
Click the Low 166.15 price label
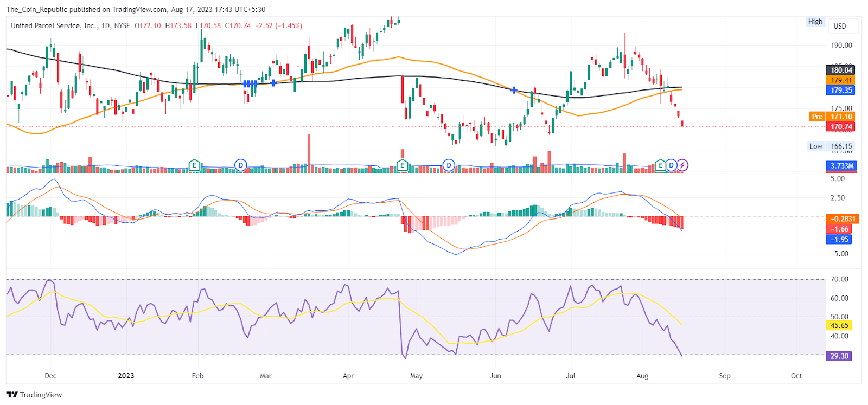pyautogui.click(x=831, y=146)
